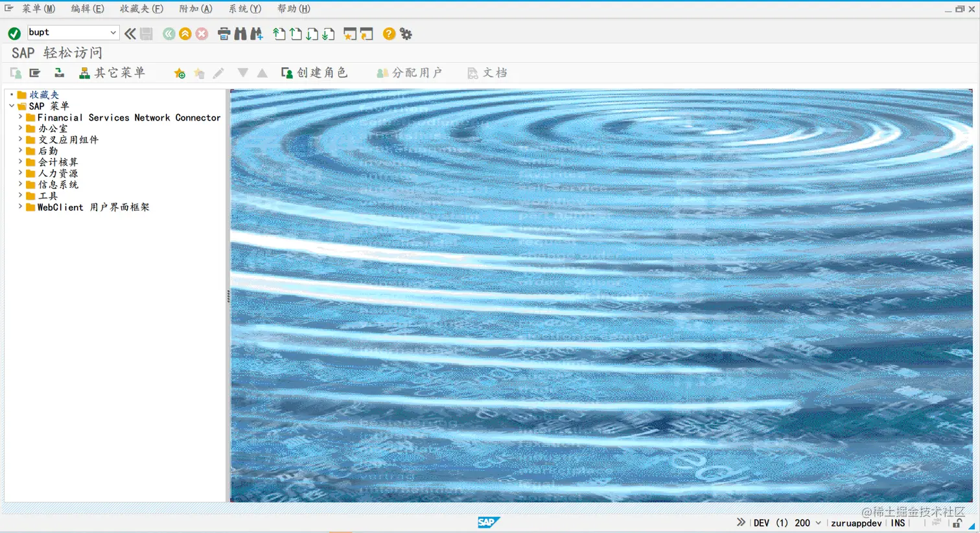
Task: Select the SAP 菜单 tree label
Action: coord(49,106)
